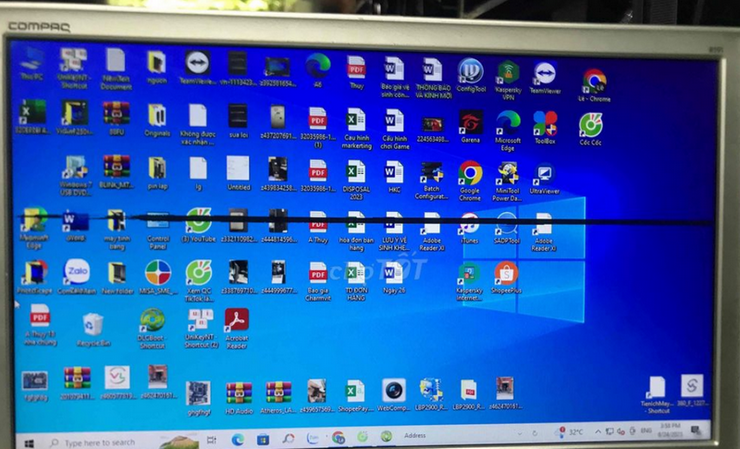Open the Cau hinh marketing Excel file
The height and width of the screenshot is (449, 740).
pyautogui.click(x=356, y=129)
